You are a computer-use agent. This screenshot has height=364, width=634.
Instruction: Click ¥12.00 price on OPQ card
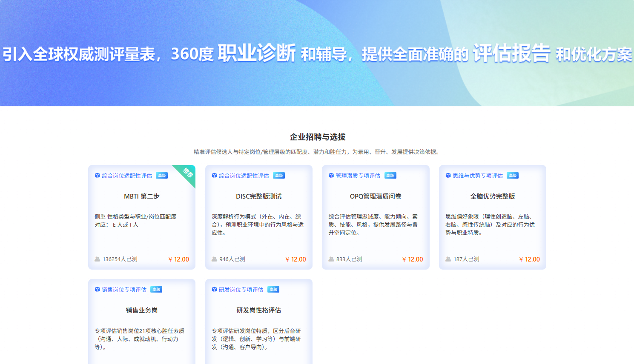413,259
